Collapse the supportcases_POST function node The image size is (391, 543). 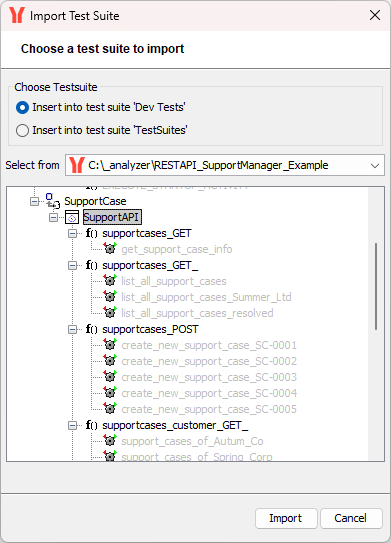click(x=72, y=329)
